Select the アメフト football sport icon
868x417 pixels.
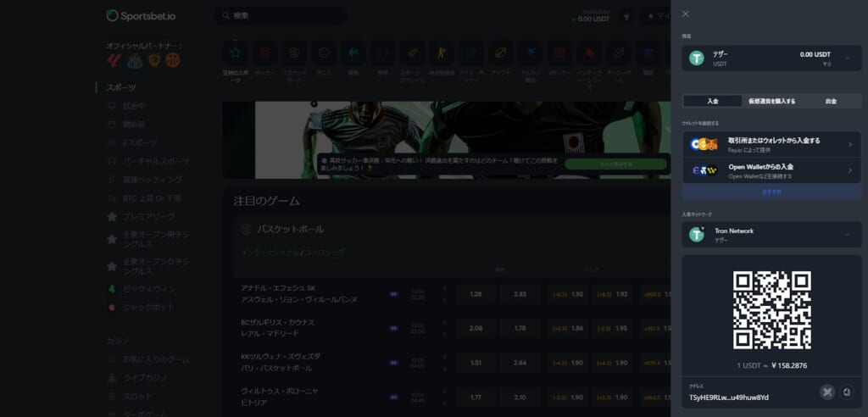pyautogui.click(x=500, y=53)
